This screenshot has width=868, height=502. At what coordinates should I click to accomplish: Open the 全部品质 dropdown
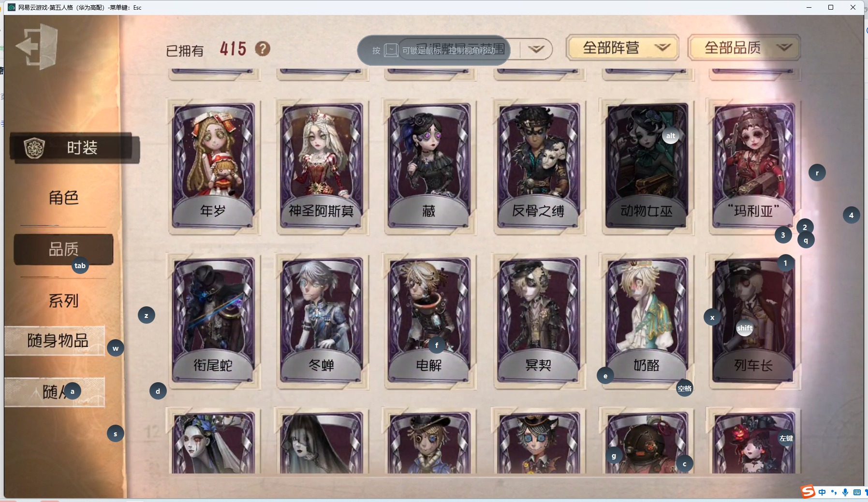point(744,48)
